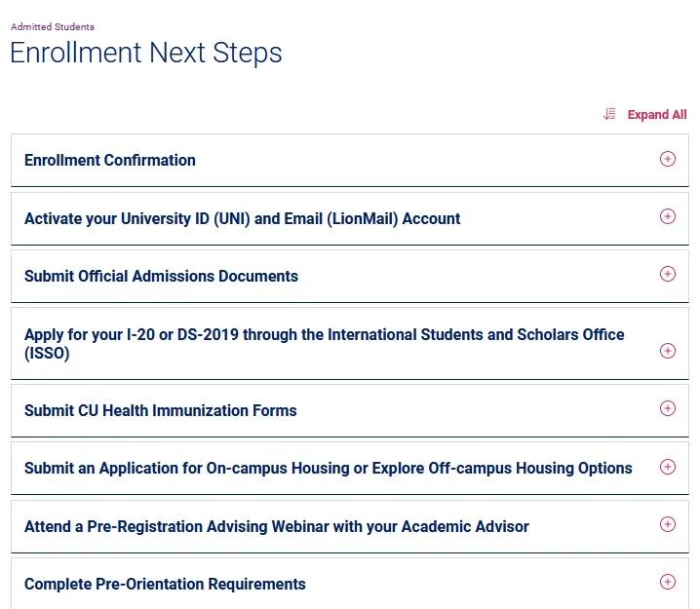
Task: Click plus icon next to Submit Official Admissions Documents
Action: click(x=668, y=274)
